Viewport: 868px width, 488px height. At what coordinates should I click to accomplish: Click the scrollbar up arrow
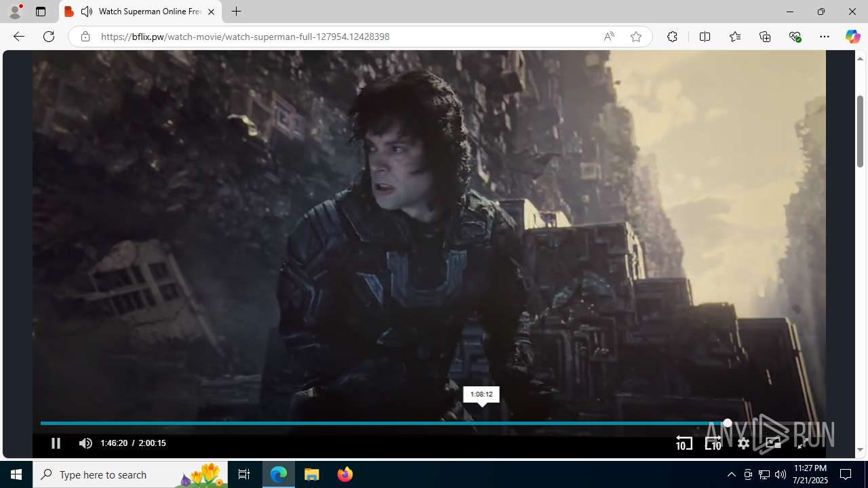tap(860, 58)
